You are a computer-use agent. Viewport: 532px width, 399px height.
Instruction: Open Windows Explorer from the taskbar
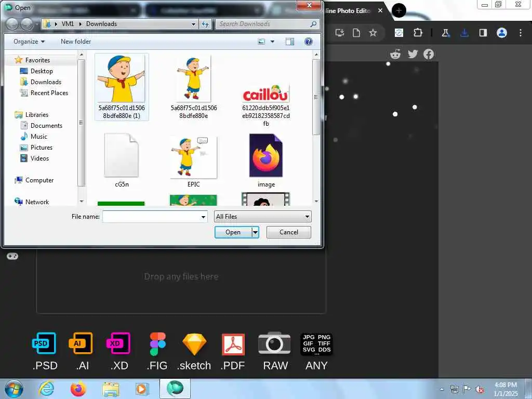(111, 389)
